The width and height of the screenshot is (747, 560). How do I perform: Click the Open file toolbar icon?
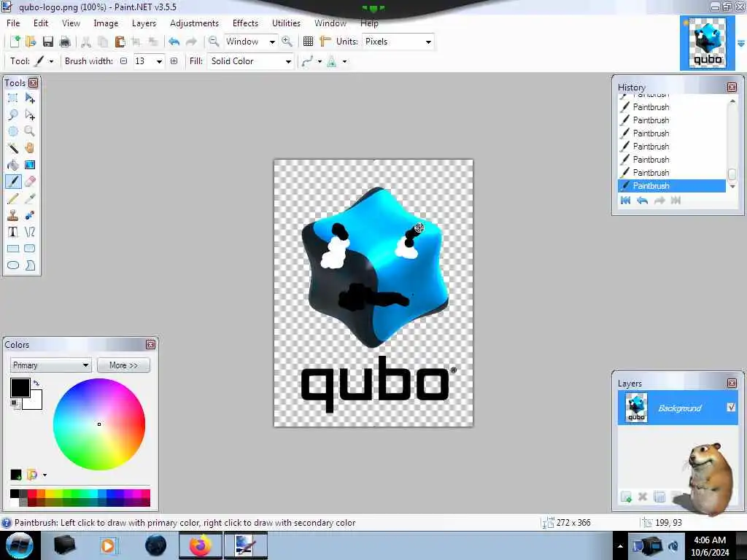pos(31,42)
